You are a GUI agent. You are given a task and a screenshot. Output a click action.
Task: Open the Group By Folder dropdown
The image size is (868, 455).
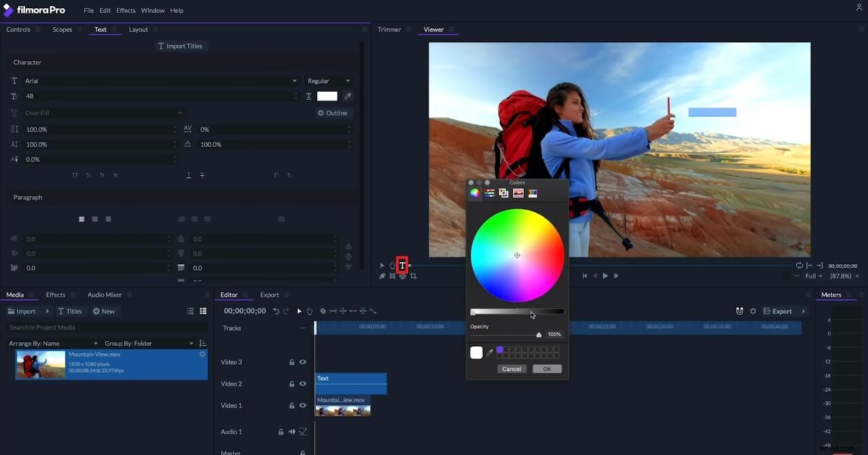pyautogui.click(x=191, y=343)
